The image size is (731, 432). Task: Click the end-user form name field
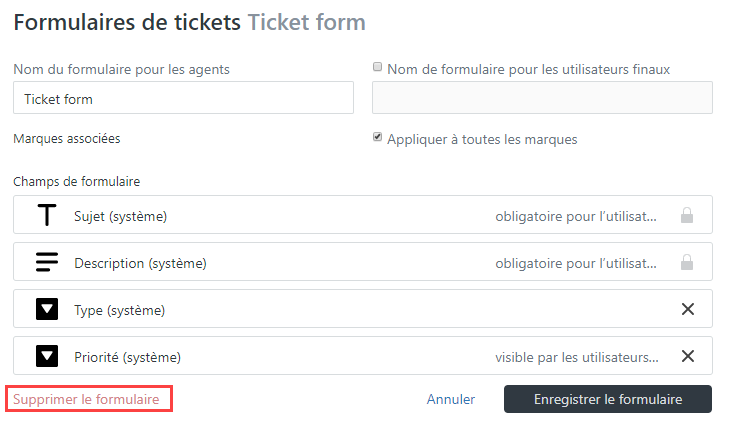click(x=542, y=98)
